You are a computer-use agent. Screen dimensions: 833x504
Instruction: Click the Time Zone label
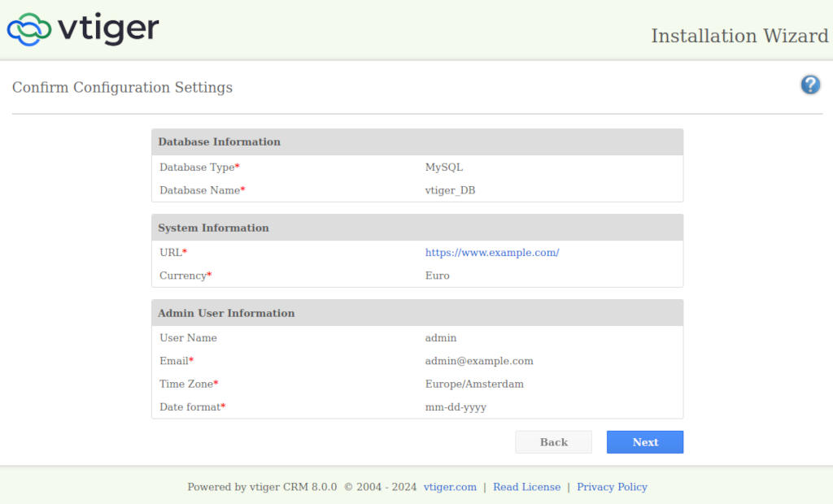189,384
